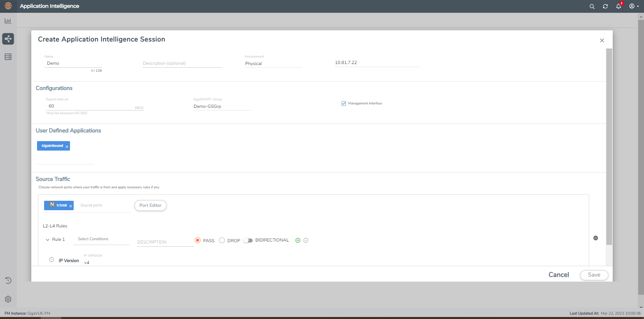Open the history clock icon in sidebar
This screenshot has width=644, height=319.
pos(8,280)
